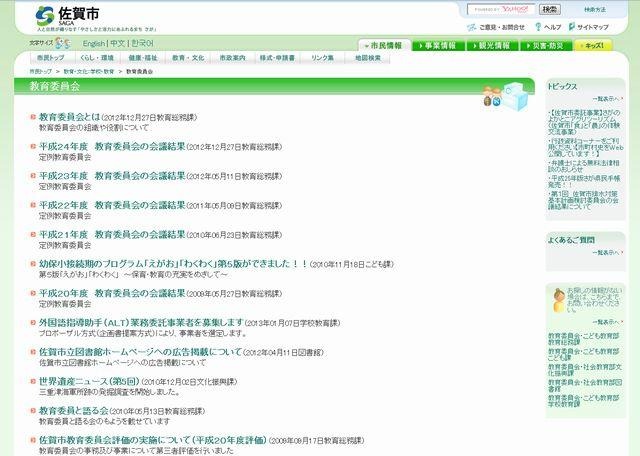640x456 pixels.
Task: Open the 佐賀市委託事業 アグリツーリズム topic
Action: coord(584,122)
